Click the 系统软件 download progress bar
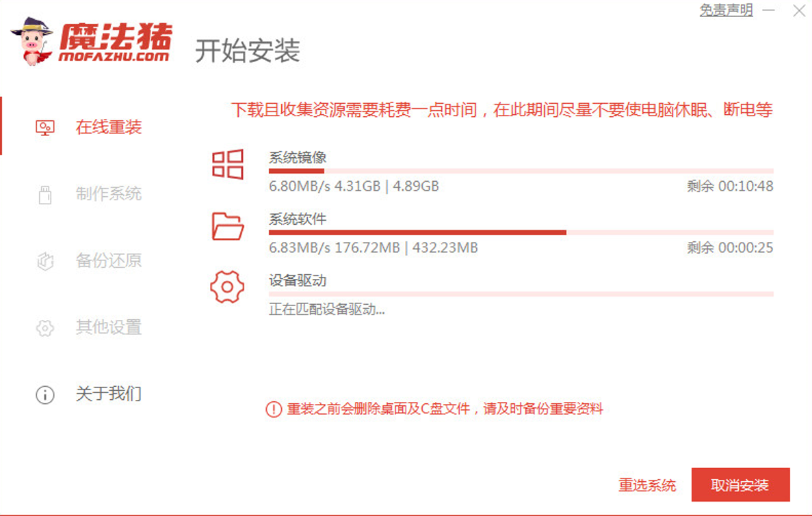Screen dimensions: 812x516 pos(521,232)
